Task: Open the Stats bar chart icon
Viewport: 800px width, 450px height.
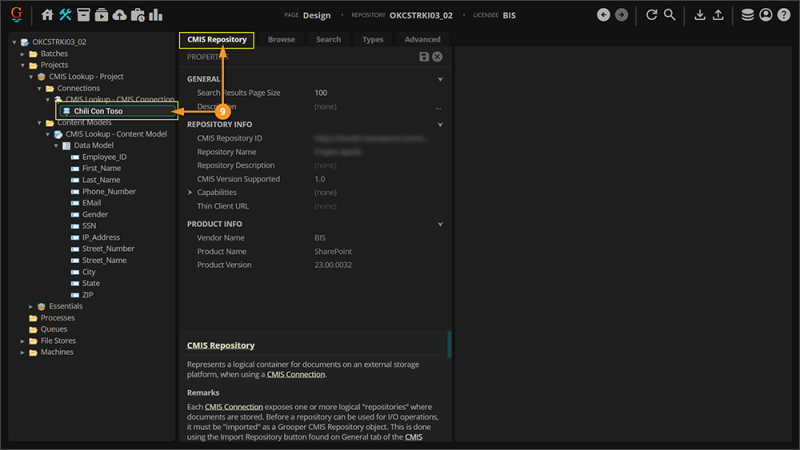Action: point(155,15)
